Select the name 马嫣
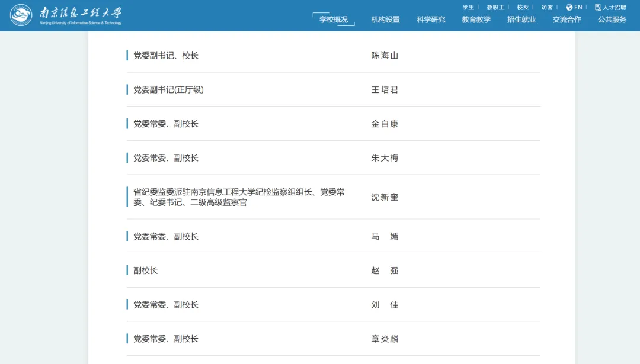 (x=385, y=236)
